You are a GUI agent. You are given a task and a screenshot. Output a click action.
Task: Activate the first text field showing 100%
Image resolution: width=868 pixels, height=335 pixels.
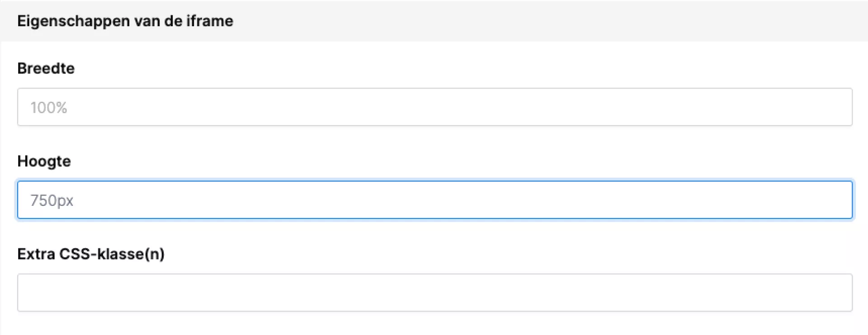434,107
